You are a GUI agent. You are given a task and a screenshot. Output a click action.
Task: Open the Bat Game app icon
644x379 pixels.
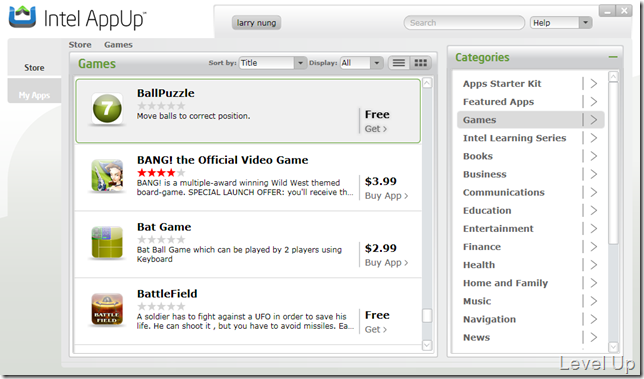pyautogui.click(x=107, y=242)
